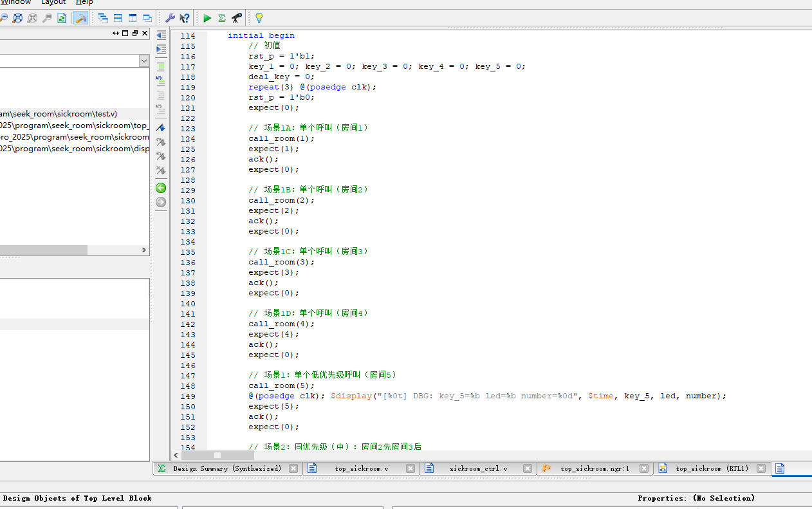Screen dimensions: 812x509
Task: Click the grayed forward arrow icon
Action: pyautogui.click(x=161, y=202)
